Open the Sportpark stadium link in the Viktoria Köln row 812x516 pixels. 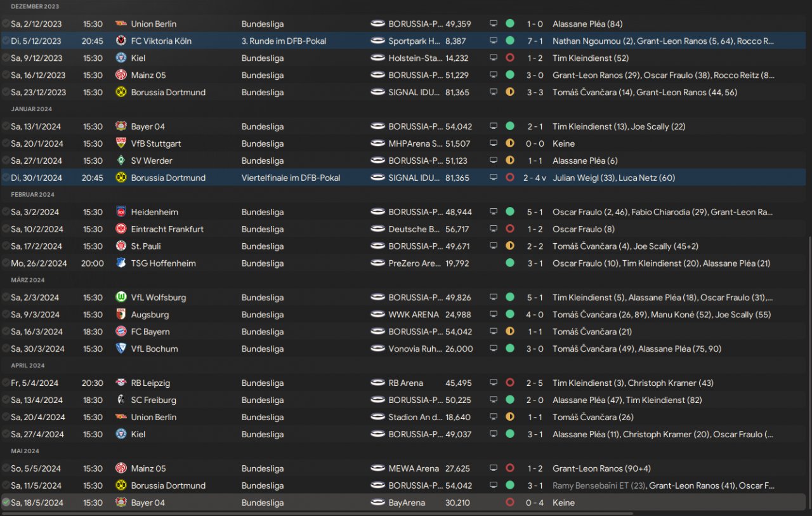click(x=415, y=41)
